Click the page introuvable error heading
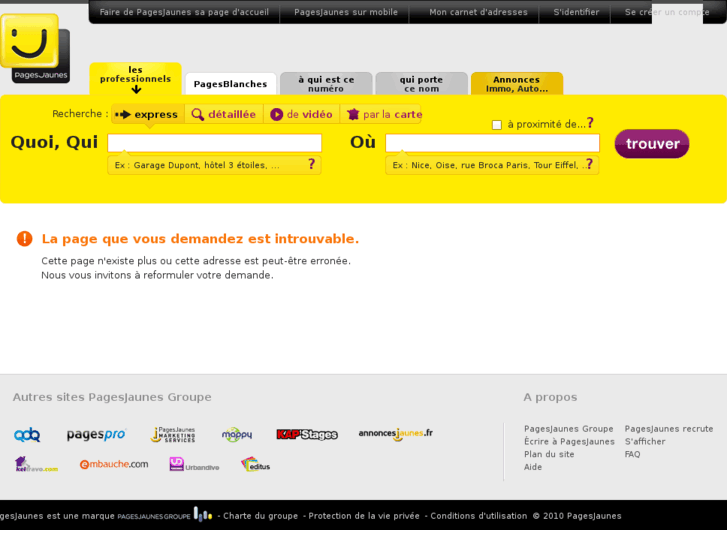The width and height of the screenshot is (727, 545). click(x=200, y=238)
